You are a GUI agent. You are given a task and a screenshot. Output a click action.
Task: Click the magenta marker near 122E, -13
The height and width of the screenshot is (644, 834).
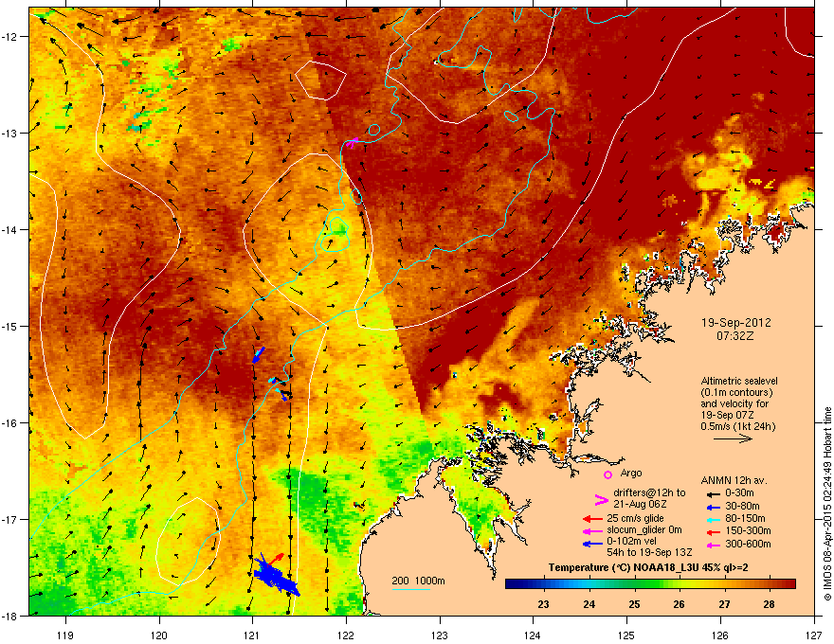tap(352, 142)
